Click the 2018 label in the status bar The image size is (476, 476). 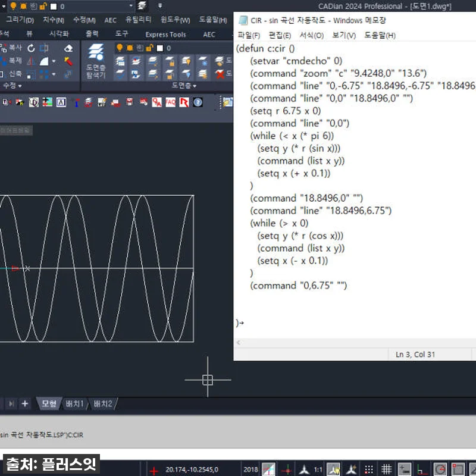[x=250, y=469]
